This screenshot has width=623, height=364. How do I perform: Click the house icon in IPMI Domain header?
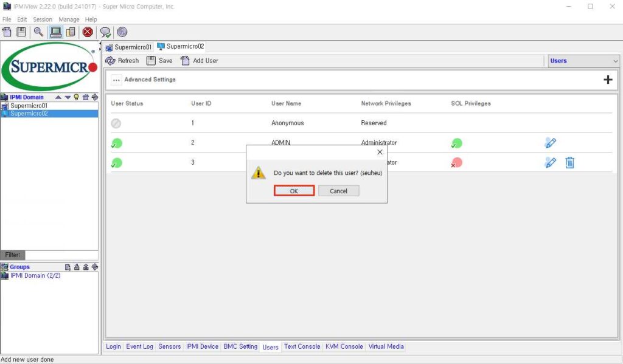tap(85, 97)
